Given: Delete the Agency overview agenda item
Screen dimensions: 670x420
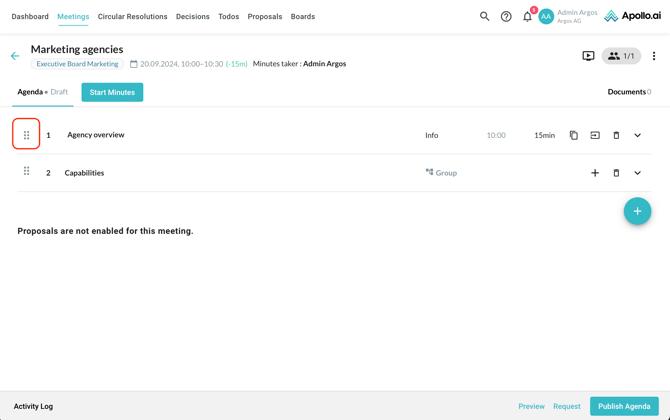Looking at the screenshot, I should [x=616, y=135].
